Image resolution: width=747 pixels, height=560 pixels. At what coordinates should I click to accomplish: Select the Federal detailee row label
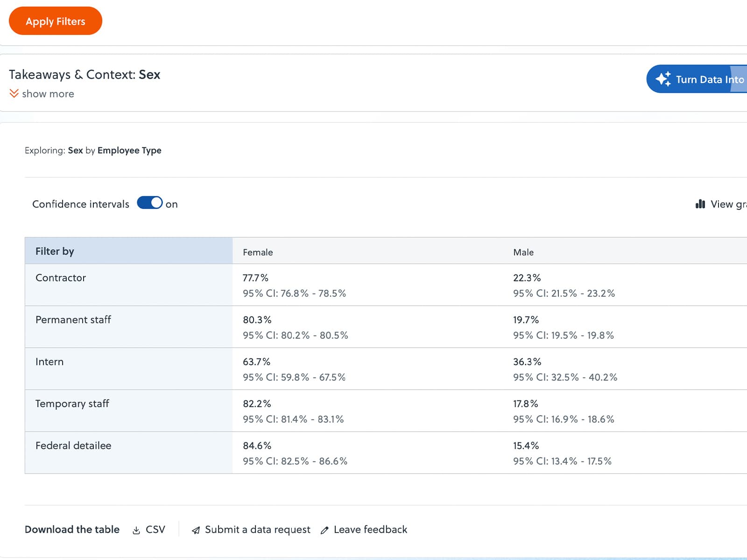(x=73, y=446)
